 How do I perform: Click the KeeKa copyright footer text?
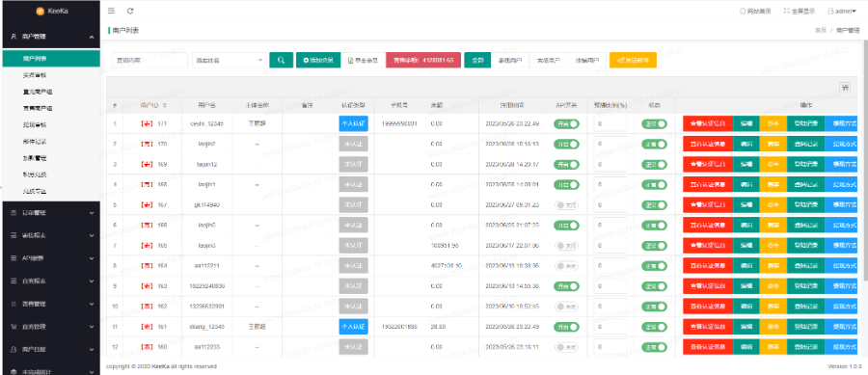pyautogui.click(x=161, y=366)
